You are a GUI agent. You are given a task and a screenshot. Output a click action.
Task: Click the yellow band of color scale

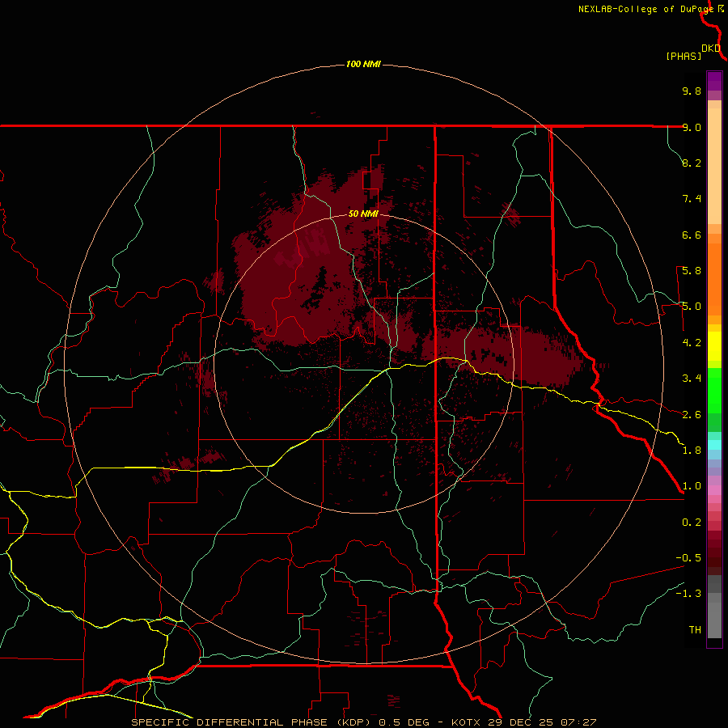(x=714, y=346)
